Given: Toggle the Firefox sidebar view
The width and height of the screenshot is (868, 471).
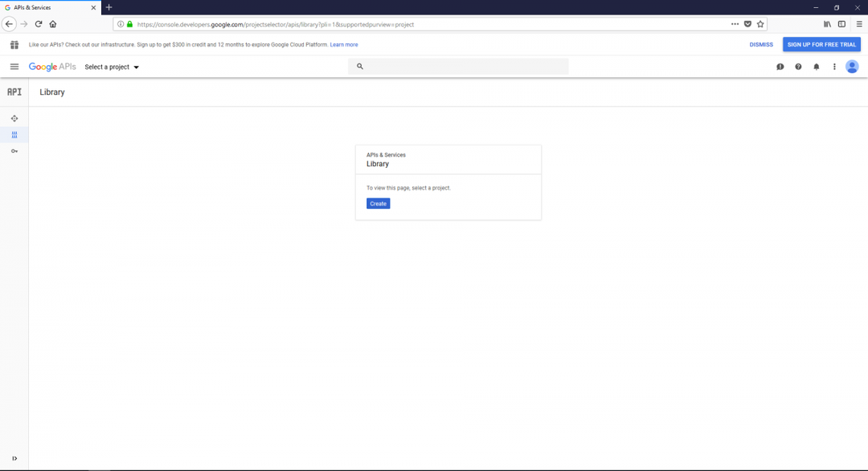Looking at the screenshot, I should [841, 24].
